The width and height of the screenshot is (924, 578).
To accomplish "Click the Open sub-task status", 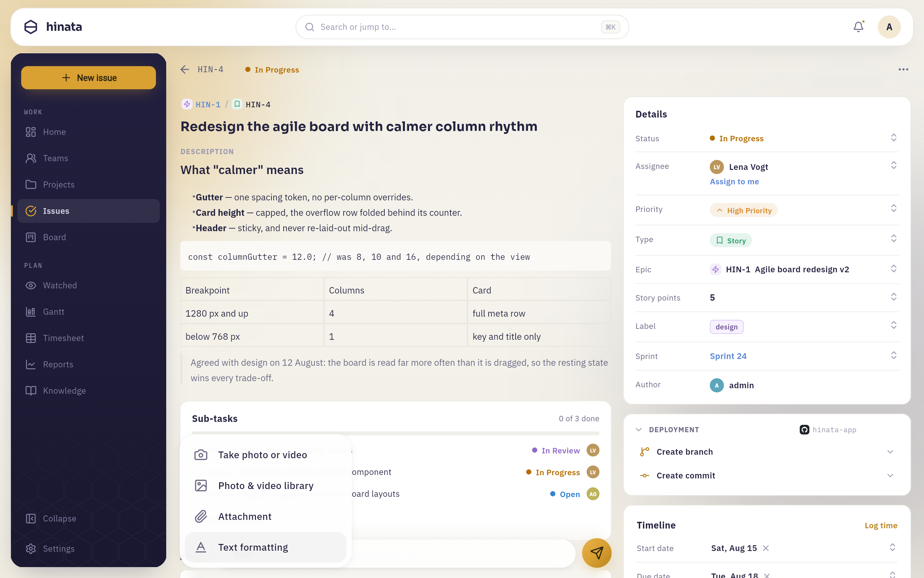I will coord(565,494).
